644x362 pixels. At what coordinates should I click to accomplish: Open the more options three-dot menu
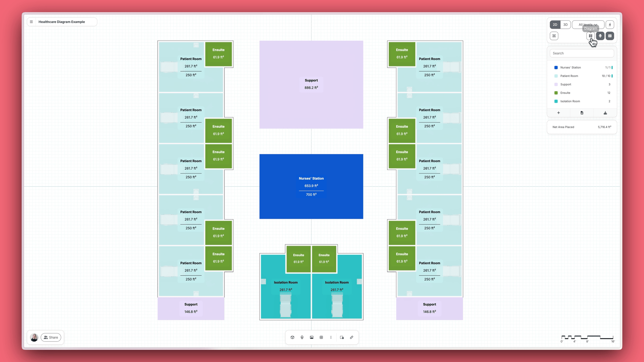331,338
